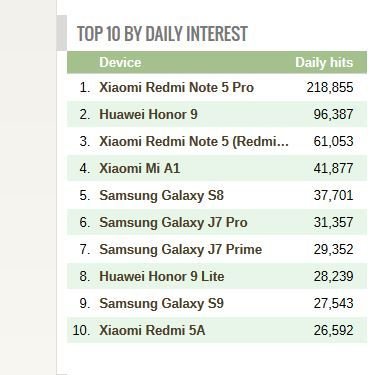Viewport: 375px width, 375px height.
Task: Click the gray vertical bar beside heading
Action: pyautogui.click(x=62, y=33)
